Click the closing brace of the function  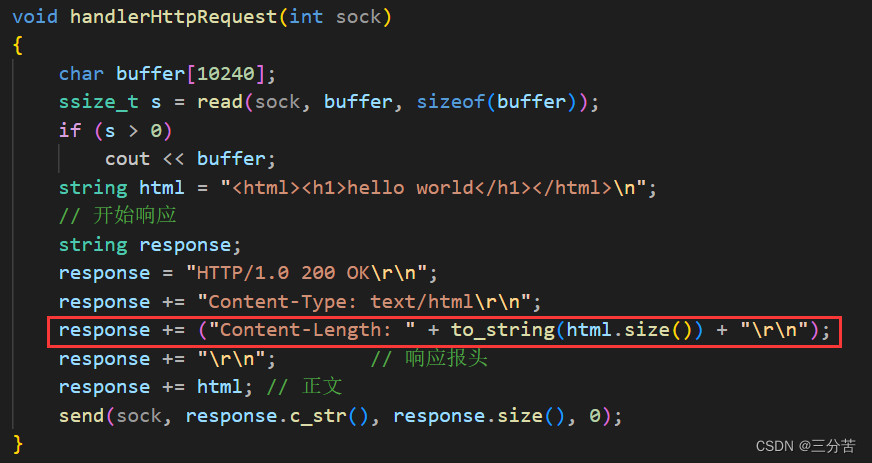click(18, 444)
